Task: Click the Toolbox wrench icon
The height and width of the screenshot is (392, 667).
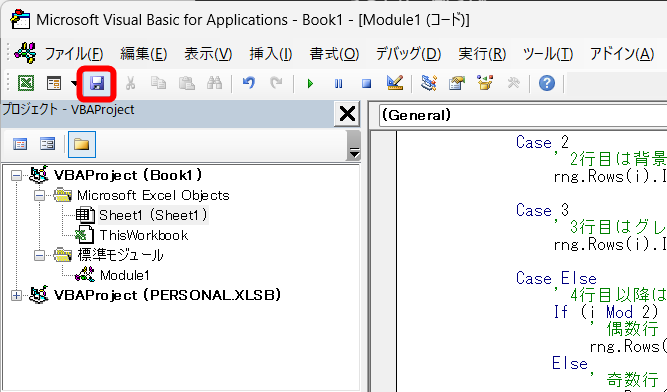Action: [513, 83]
